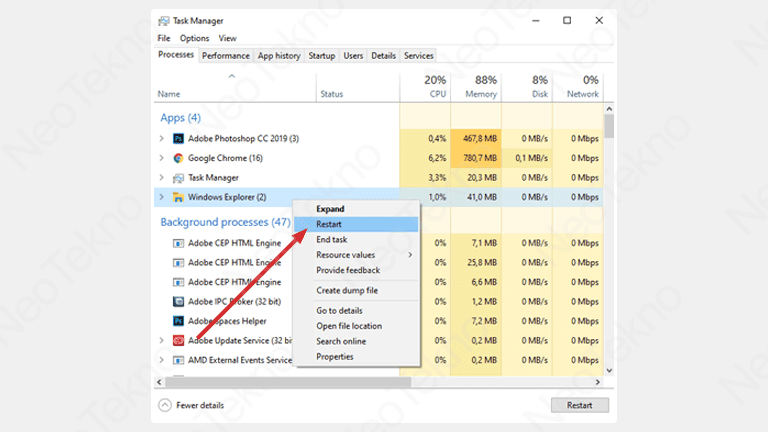
Task: Click the 25,8 MB memory cell
Action: [476, 263]
